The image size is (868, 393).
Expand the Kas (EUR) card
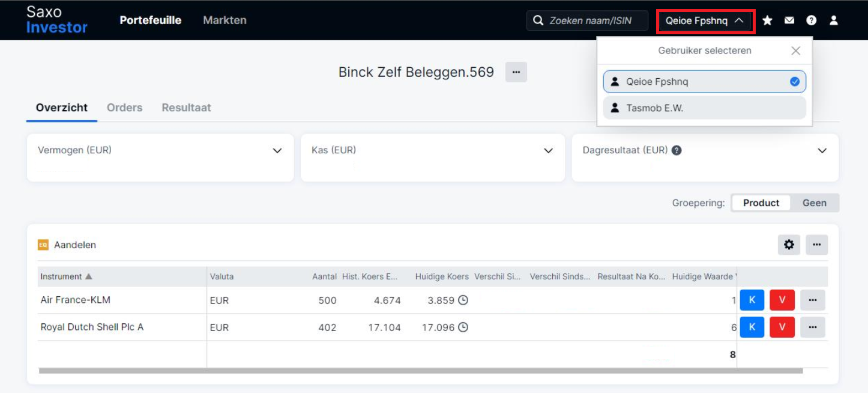(x=548, y=151)
